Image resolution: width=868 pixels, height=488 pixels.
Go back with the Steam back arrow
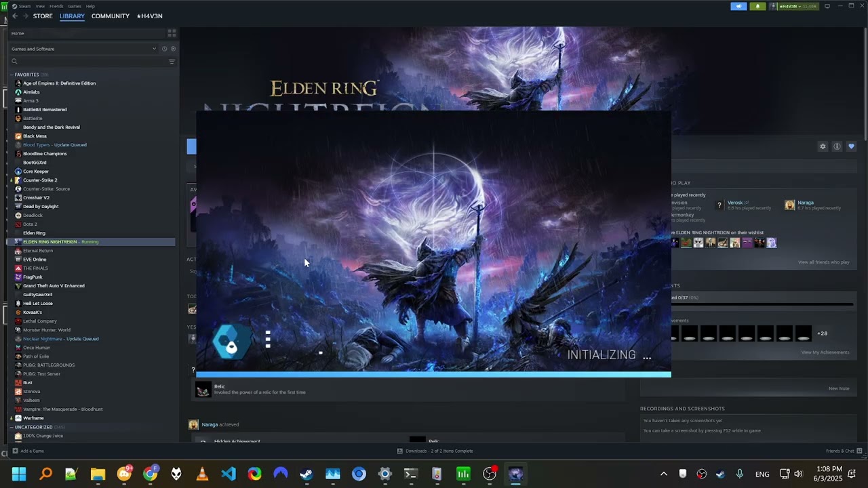[15, 16]
